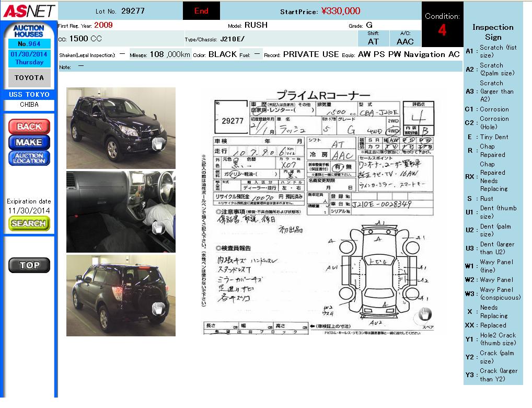Select the TOYOTA make label

pos(29,77)
